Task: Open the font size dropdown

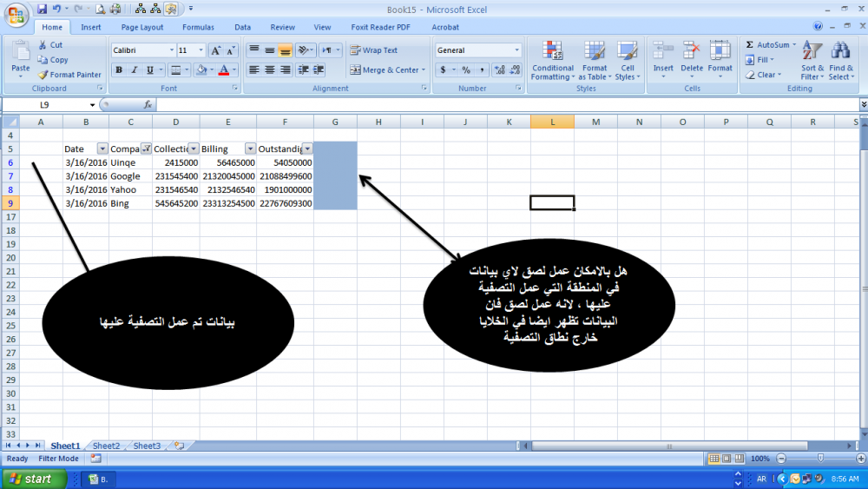Action: click(201, 50)
